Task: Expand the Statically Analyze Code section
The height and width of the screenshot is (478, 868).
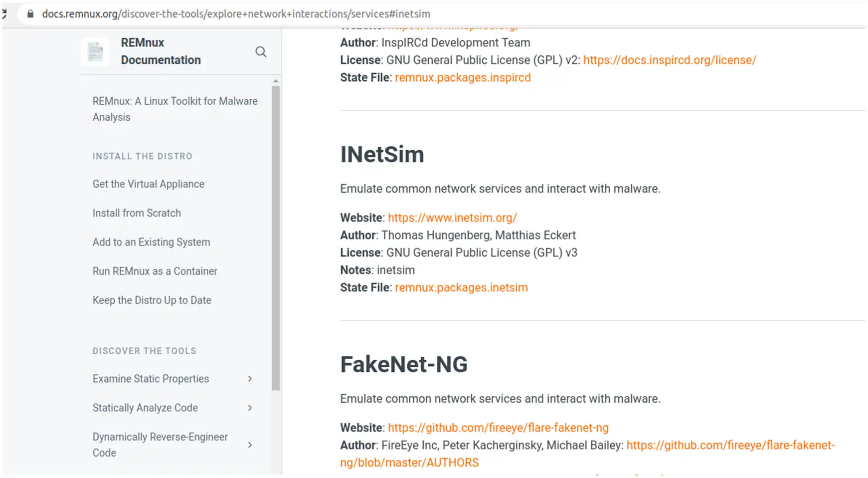Action: click(250, 408)
